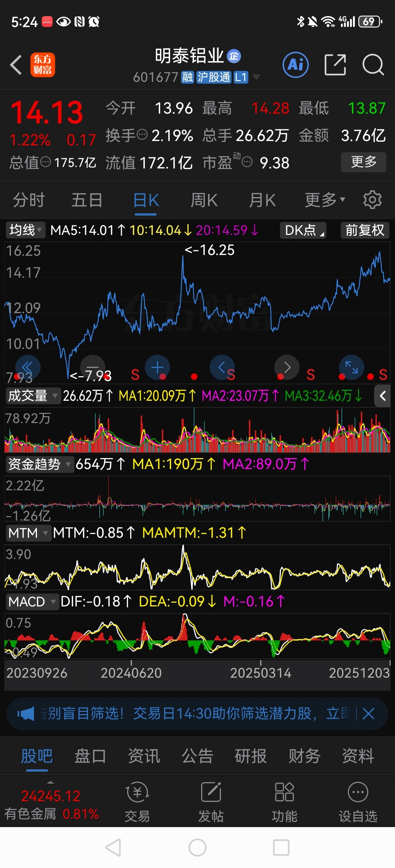The width and height of the screenshot is (395, 868).
Task: Tap Android recent apps button
Action: (281, 848)
